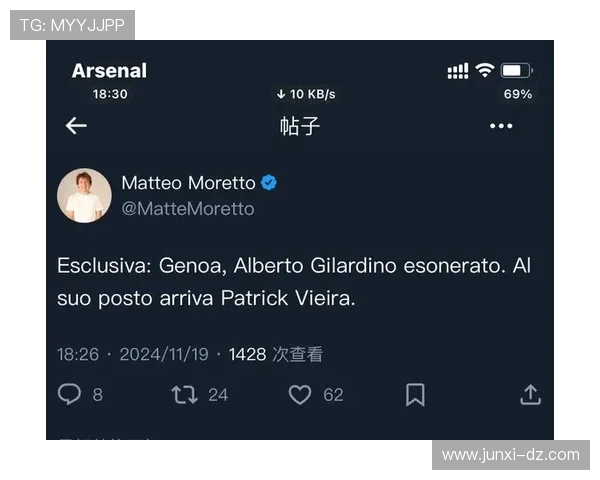
Task: Tap the retweet arrows icon
Action: [x=184, y=395]
